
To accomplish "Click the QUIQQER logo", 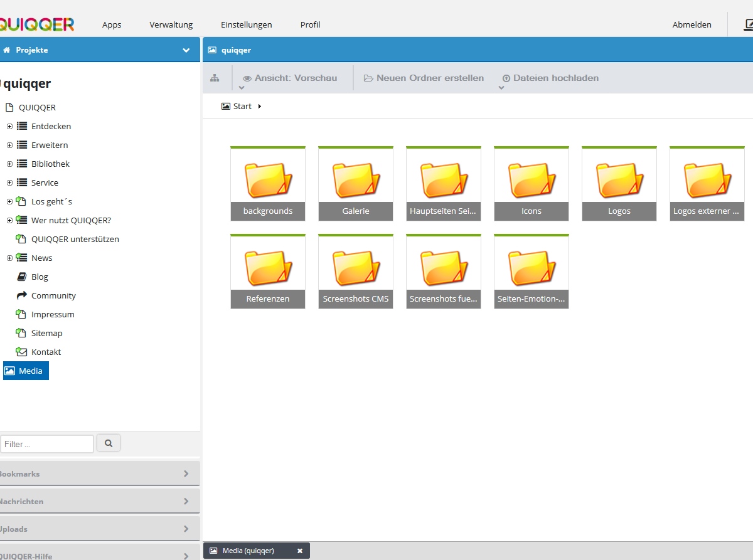I will coord(36,24).
